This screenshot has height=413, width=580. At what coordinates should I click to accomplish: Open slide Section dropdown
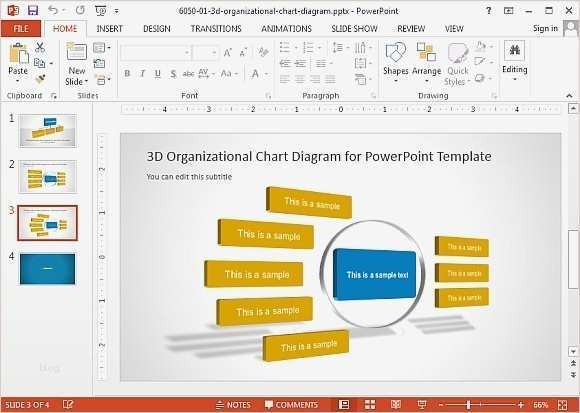point(102,79)
